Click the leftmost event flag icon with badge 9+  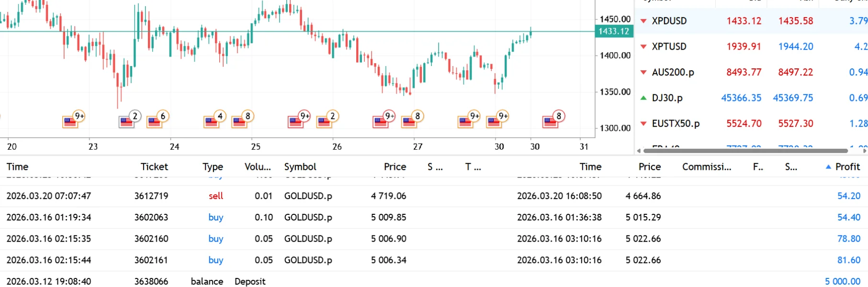click(70, 121)
